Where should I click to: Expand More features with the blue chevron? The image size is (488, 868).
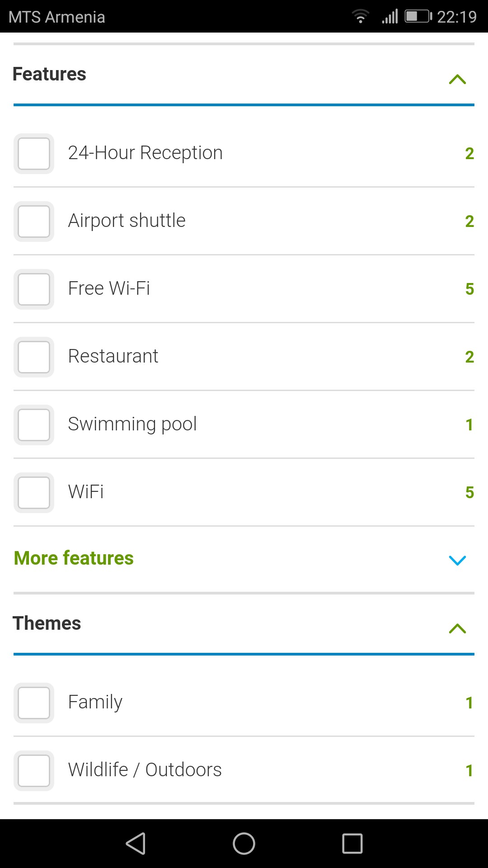457,561
